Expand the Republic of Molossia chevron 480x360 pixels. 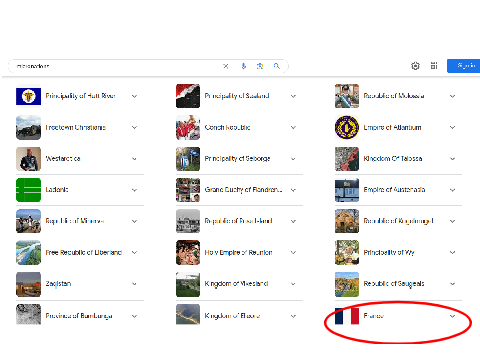click(x=452, y=96)
